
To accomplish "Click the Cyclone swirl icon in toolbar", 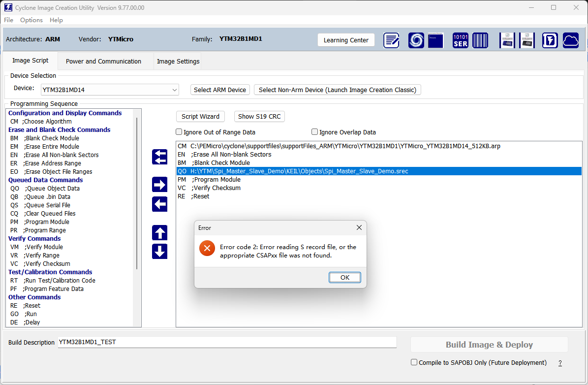I will tap(416, 40).
